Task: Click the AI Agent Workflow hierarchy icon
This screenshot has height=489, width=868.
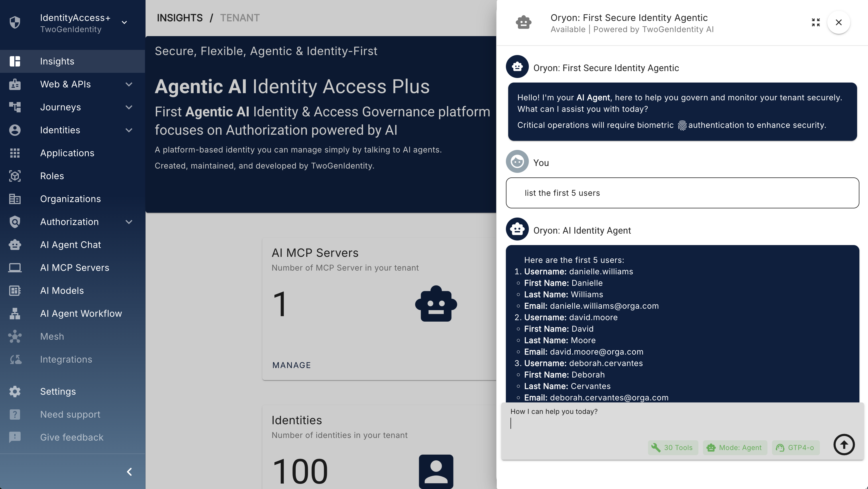Action: pyautogui.click(x=15, y=314)
